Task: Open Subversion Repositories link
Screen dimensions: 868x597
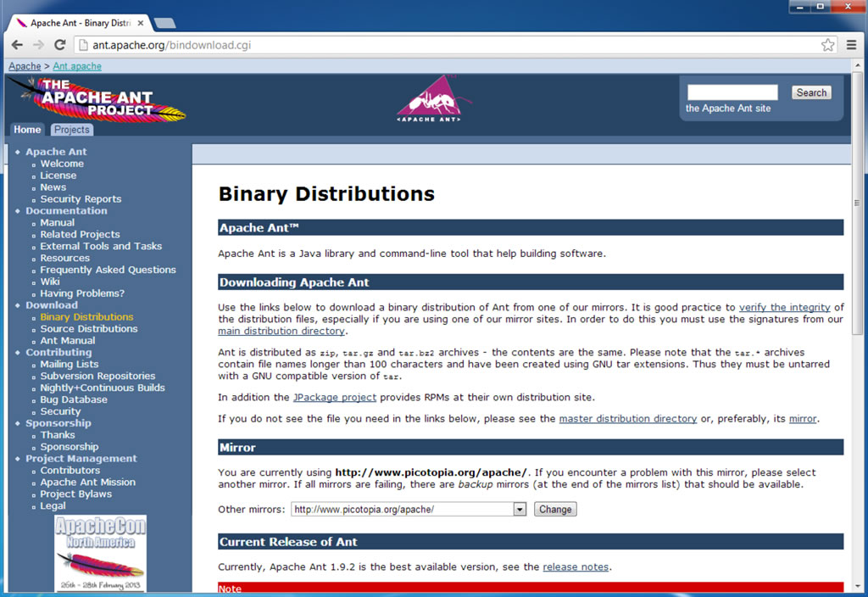Action: [97, 376]
